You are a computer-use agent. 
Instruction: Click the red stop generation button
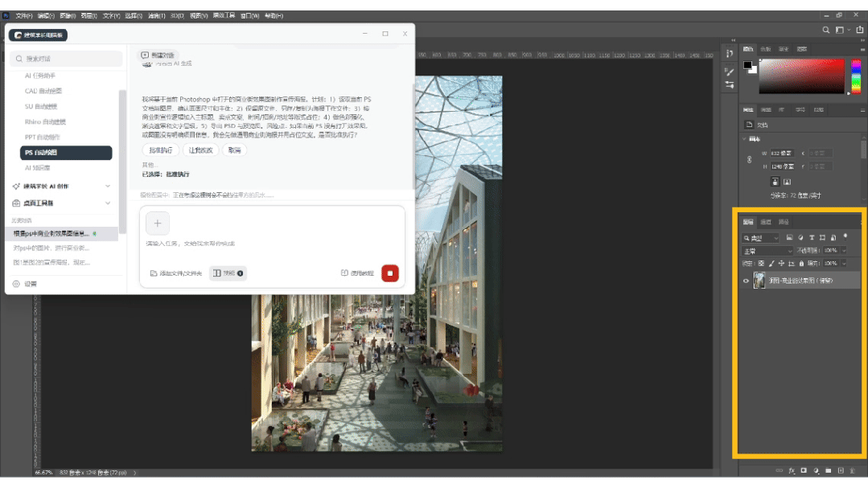tap(389, 273)
